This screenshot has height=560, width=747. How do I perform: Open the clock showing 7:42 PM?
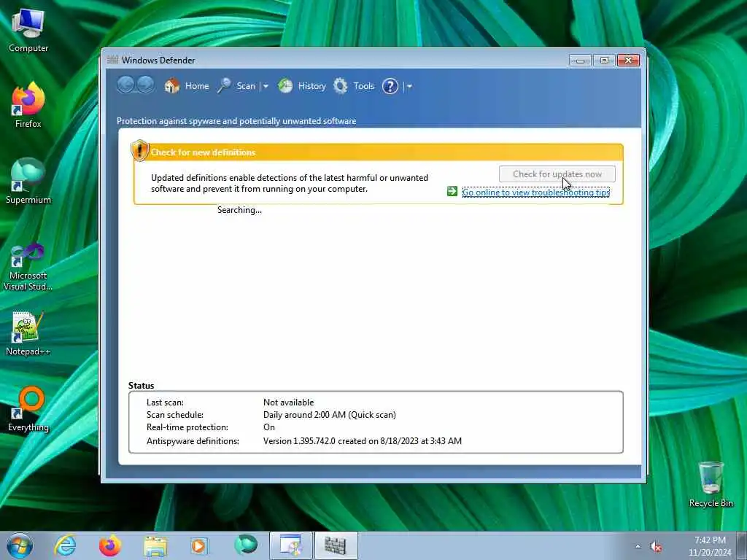tap(709, 545)
